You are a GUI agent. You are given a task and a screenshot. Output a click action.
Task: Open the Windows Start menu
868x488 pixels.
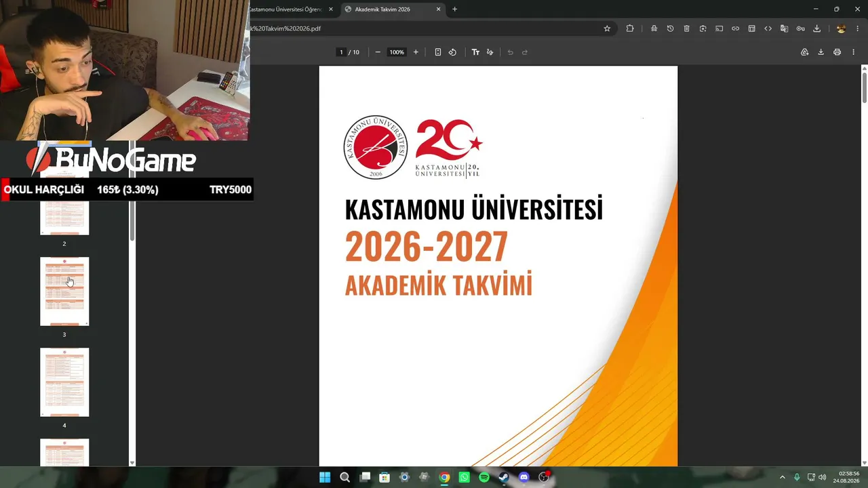(325, 477)
